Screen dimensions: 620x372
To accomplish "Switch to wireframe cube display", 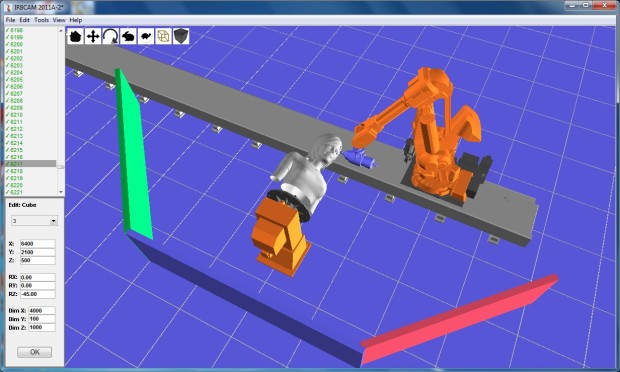I will pyautogui.click(x=163, y=36).
